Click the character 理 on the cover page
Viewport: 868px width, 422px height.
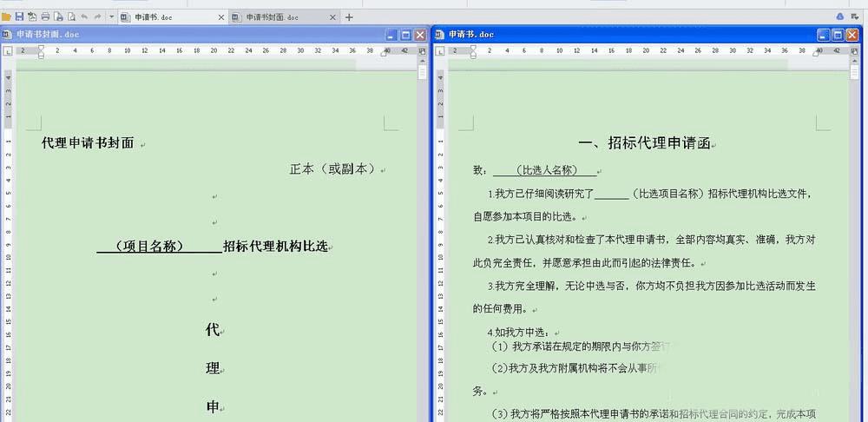(x=213, y=369)
